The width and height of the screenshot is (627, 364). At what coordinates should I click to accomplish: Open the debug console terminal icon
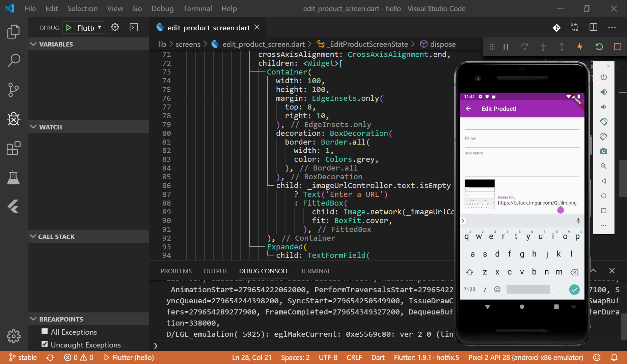click(x=134, y=27)
